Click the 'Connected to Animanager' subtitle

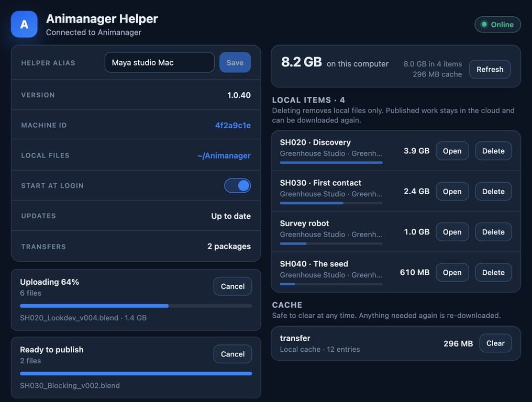(94, 32)
